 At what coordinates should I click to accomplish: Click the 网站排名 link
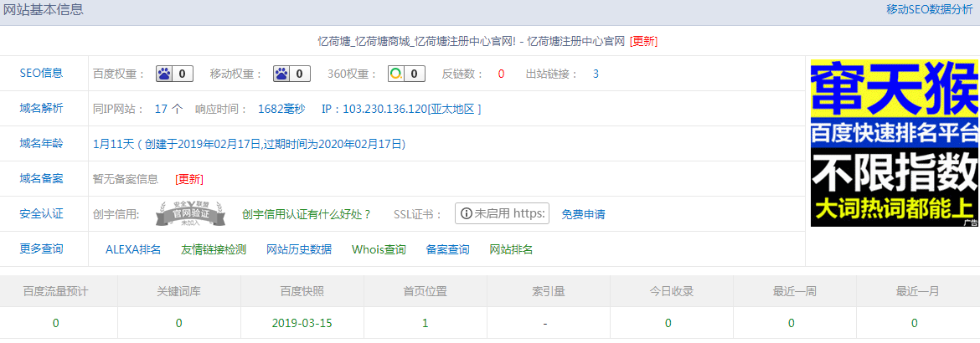pyautogui.click(x=511, y=249)
